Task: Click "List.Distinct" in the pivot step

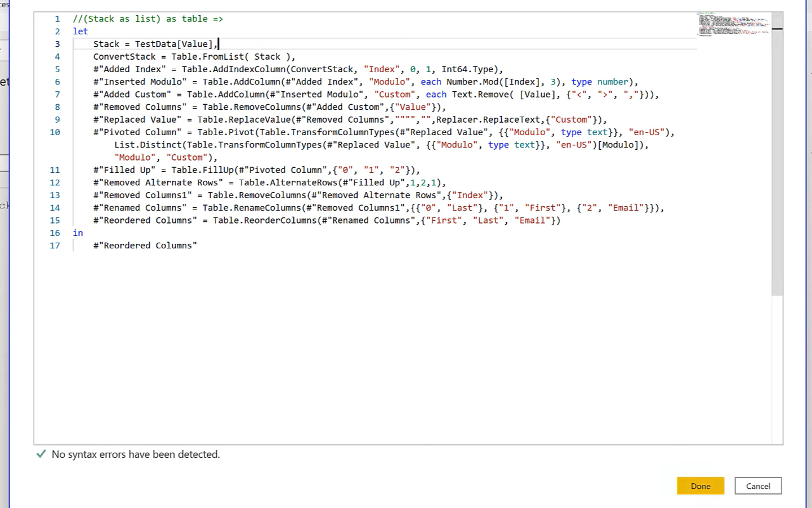Action: tap(148, 145)
